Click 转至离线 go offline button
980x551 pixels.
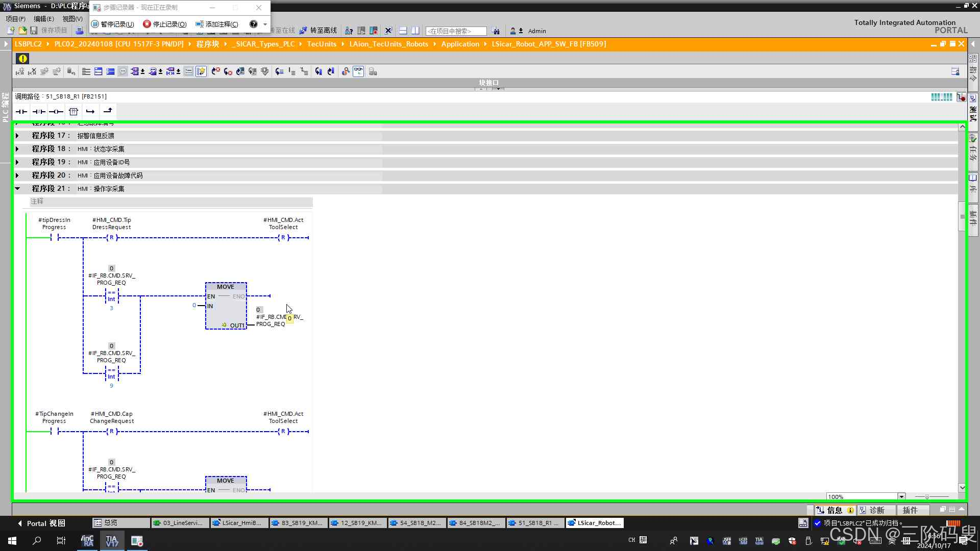tap(318, 31)
